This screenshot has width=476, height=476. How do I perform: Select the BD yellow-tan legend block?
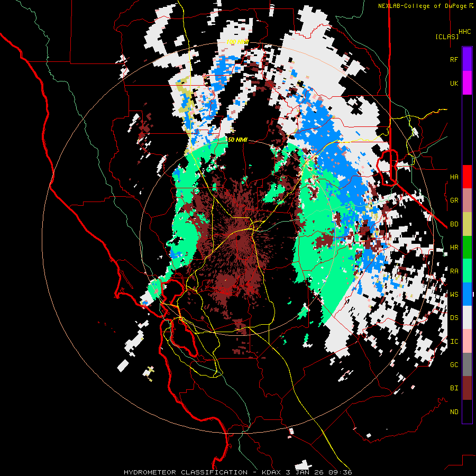467,224
